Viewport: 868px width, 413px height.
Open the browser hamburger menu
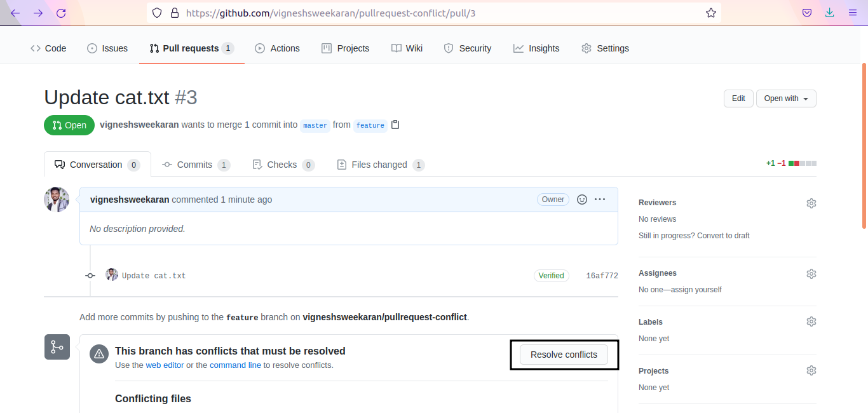click(853, 13)
